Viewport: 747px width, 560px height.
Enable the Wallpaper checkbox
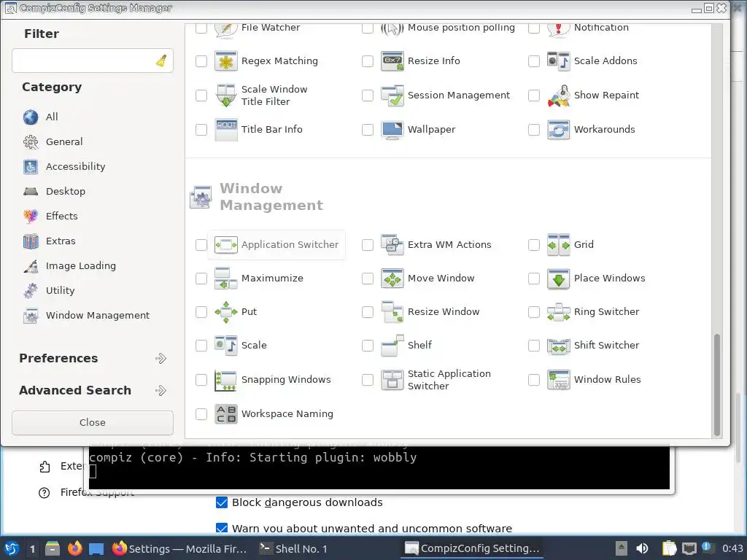point(368,130)
